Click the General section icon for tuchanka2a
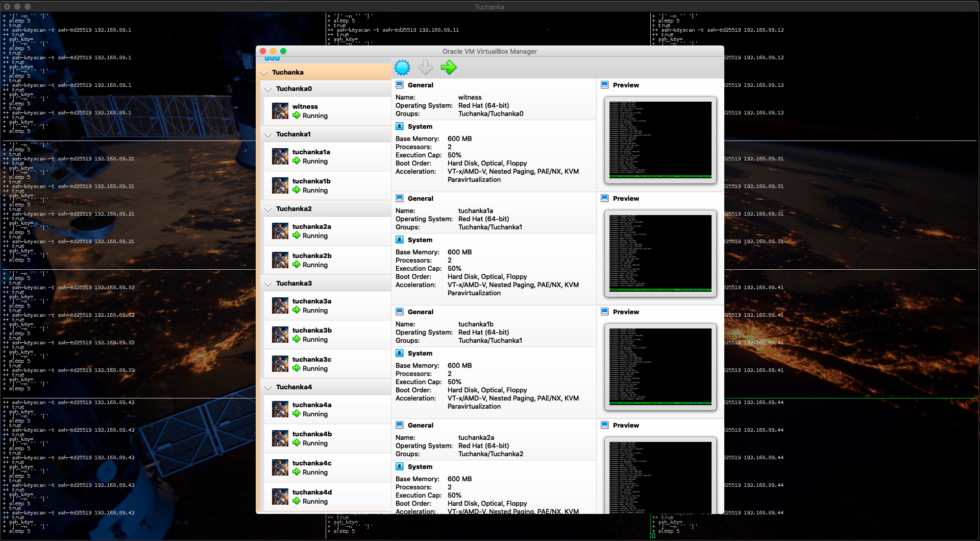This screenshot has height=541, width=980. [x=400, y=425]
